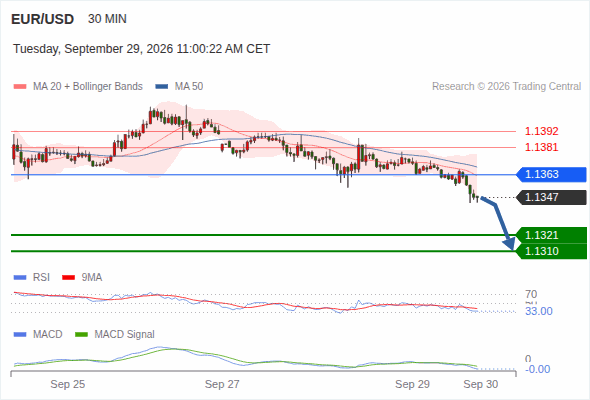Click the green 1.1310 target price tag
The height and width of the screenshot is (400, 590).
551,251
